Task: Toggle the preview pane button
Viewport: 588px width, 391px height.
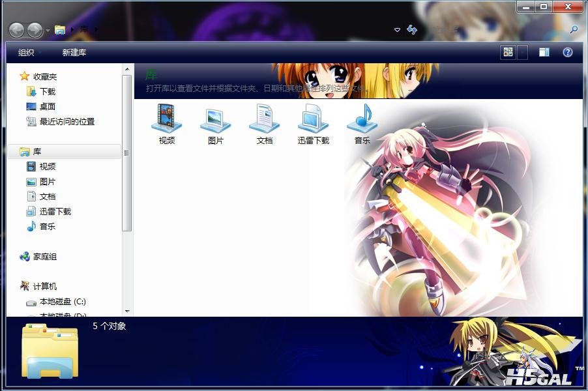Action: pyautogui.click(x=544, y=52)
